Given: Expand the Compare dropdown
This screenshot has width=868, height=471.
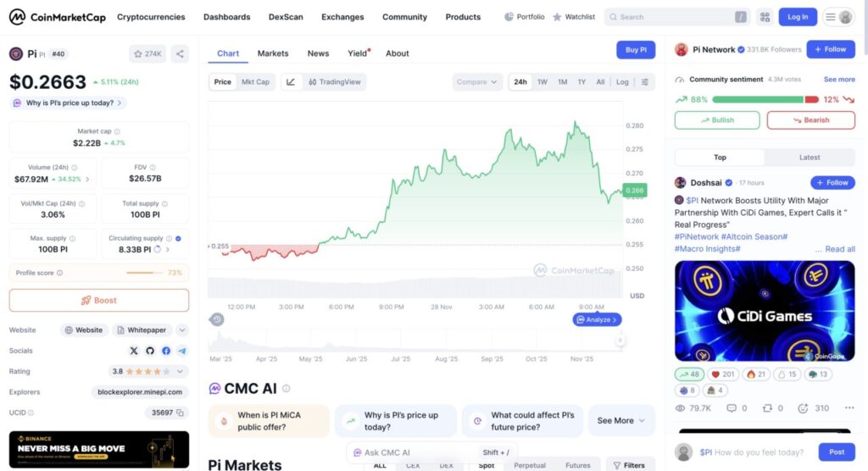Looking at the screenshot, I should (477, 82).
